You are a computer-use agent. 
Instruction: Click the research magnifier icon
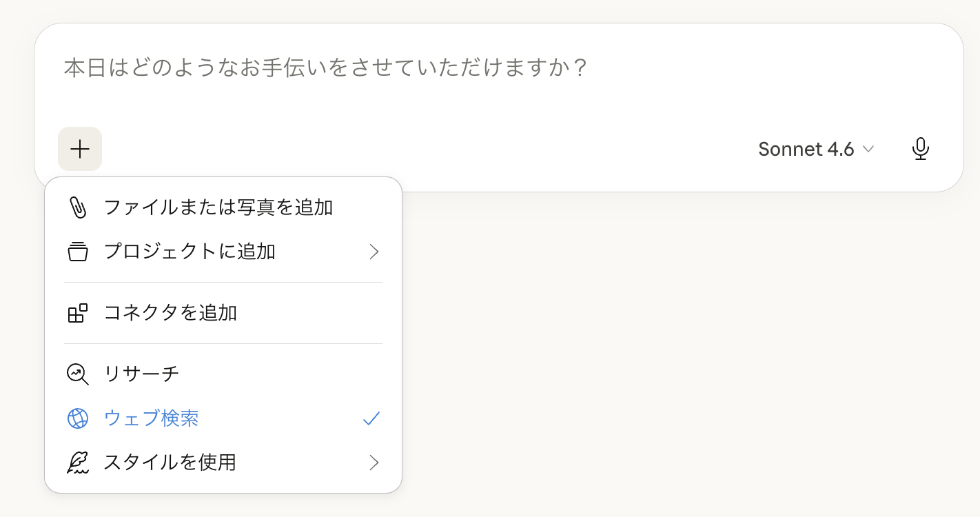(78, 374)
